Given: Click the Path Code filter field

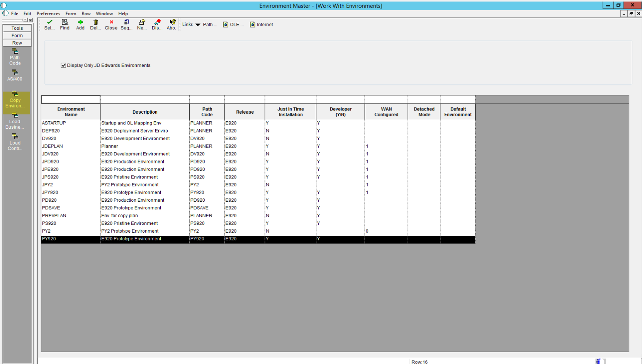Looking at the screenshot, I should [207, 100].
